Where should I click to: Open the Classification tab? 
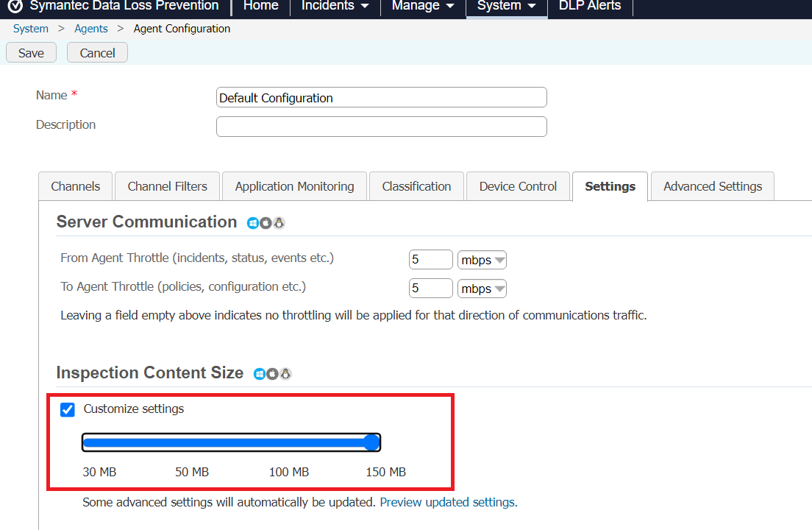click(416, 186)
